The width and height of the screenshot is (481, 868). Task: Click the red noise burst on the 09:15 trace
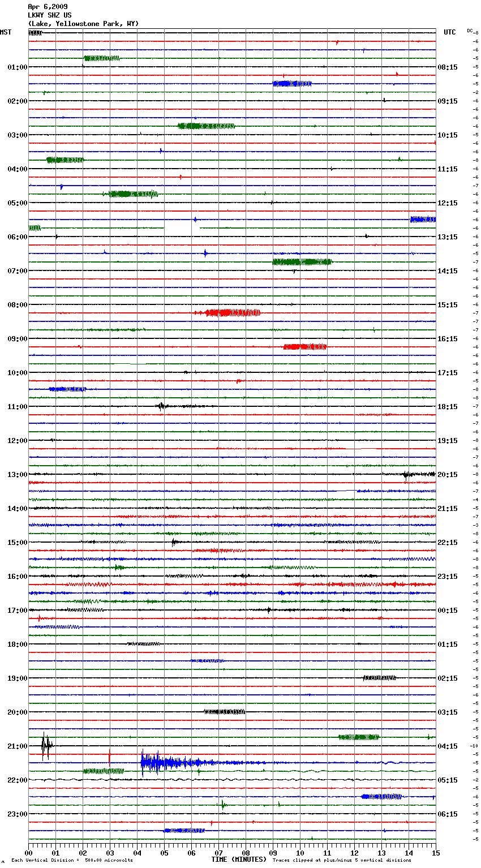click(x=305, y=346)
